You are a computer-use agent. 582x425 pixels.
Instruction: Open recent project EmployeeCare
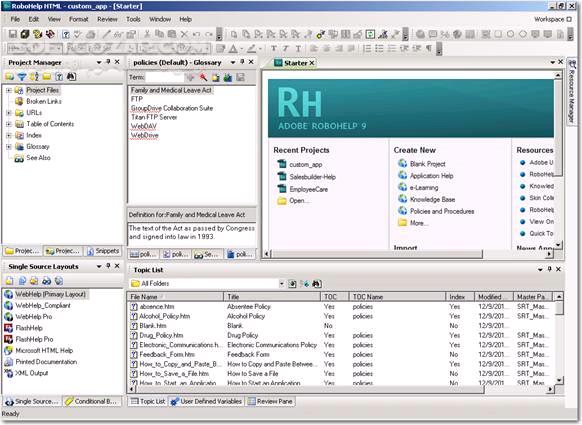click(308, 189)
